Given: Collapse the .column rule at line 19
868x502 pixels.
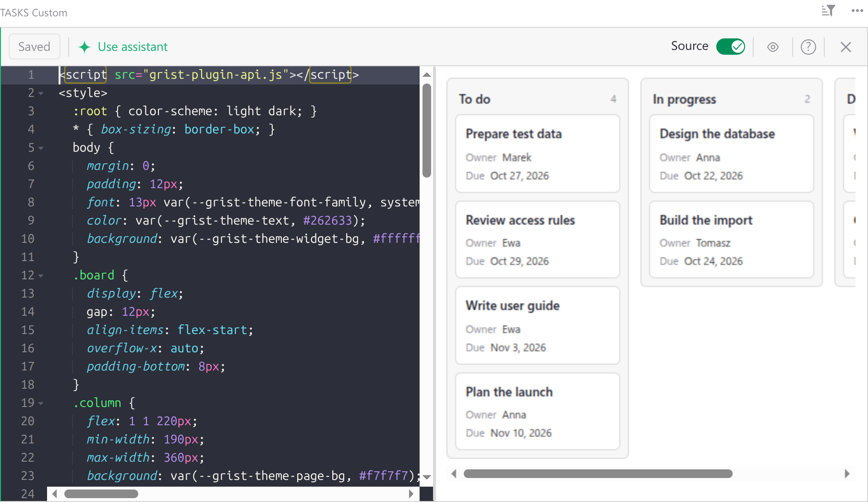Looking at the screenshot, I should coord(41,403).
